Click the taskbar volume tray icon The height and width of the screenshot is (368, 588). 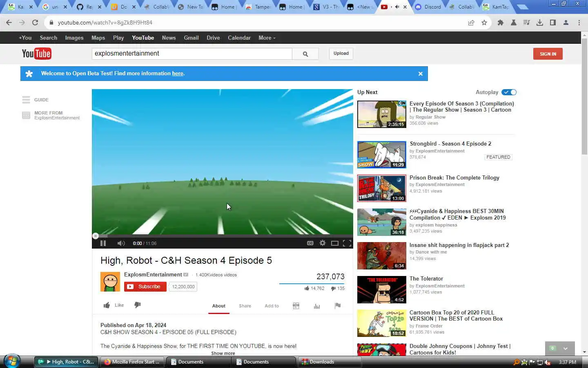(x=548, y=362)
